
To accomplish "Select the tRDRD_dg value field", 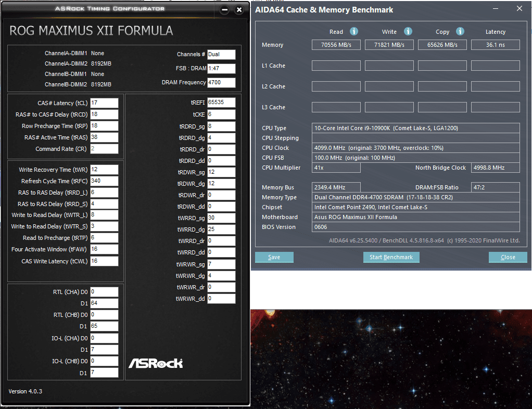I will tap(221, 138).
